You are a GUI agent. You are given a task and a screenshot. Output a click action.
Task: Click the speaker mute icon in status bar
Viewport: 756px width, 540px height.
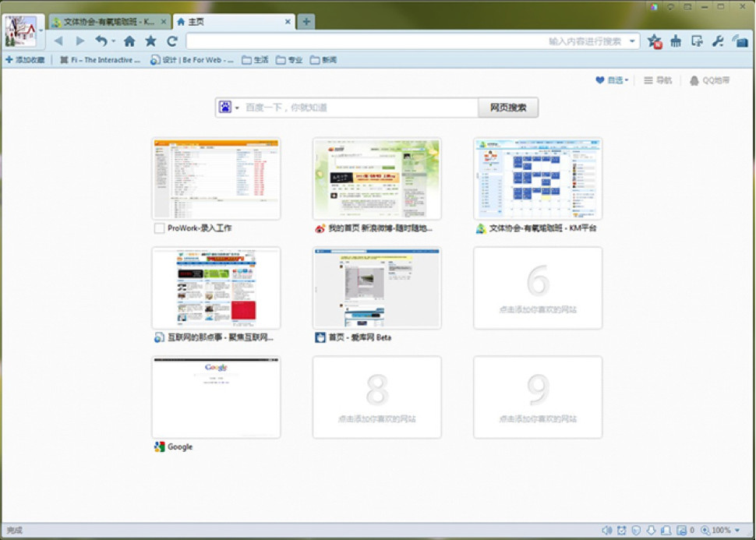(607, 531)
